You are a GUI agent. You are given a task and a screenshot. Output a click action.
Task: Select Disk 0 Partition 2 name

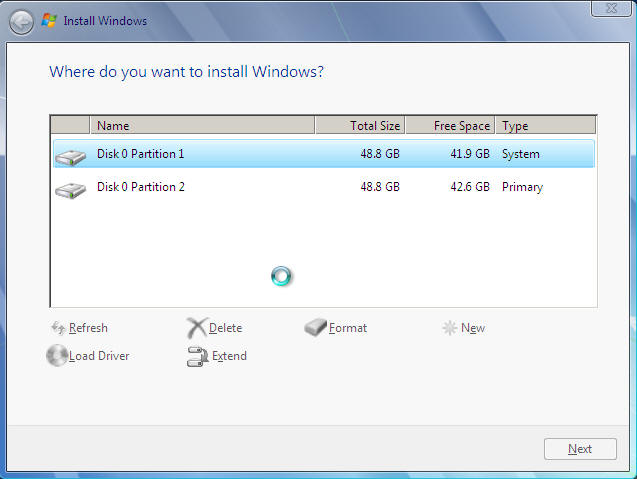coord(141,187)
